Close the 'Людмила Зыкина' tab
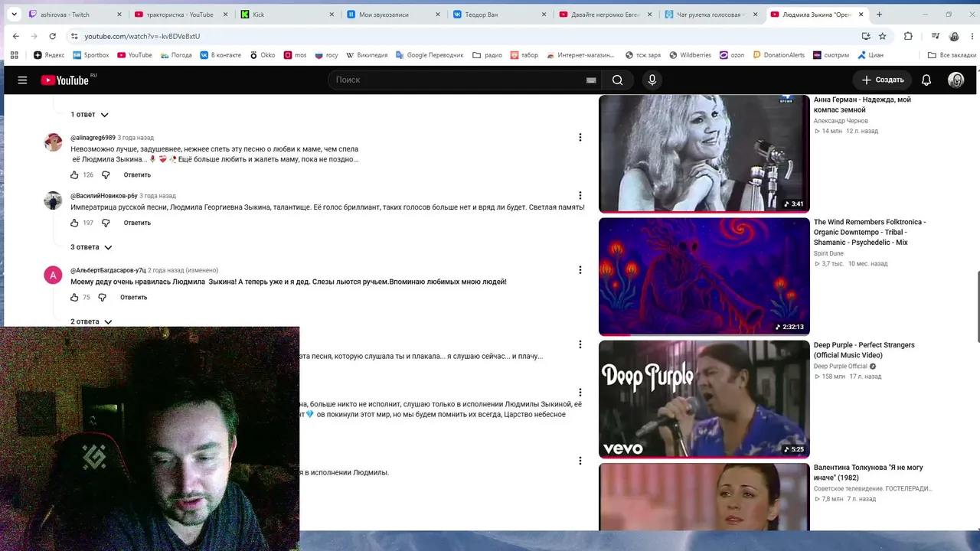The width and height of the screenshot is (980, 551). [x=861, y=15]
